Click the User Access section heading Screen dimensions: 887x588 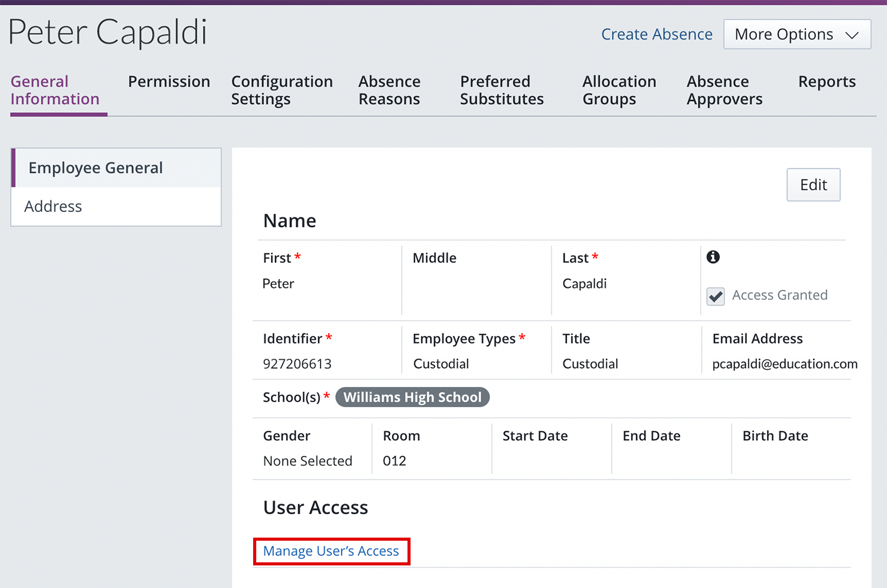[x=316, y=508]
